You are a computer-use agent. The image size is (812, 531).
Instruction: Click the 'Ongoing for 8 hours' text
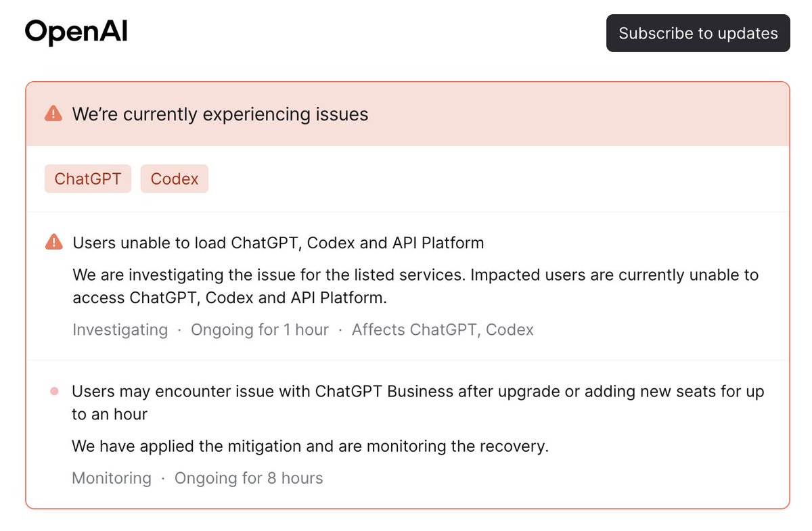[249, 478]
